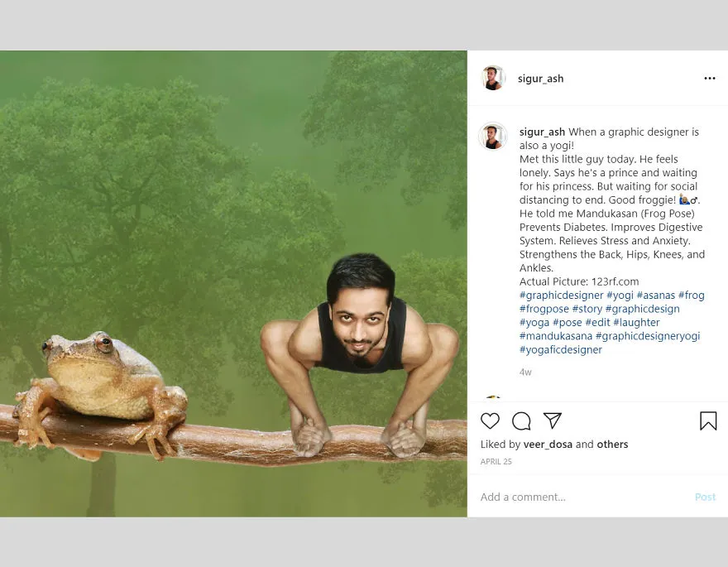Click the Post comment button
This screenshot has height=567, width=728.
click(x=705, y=497)
